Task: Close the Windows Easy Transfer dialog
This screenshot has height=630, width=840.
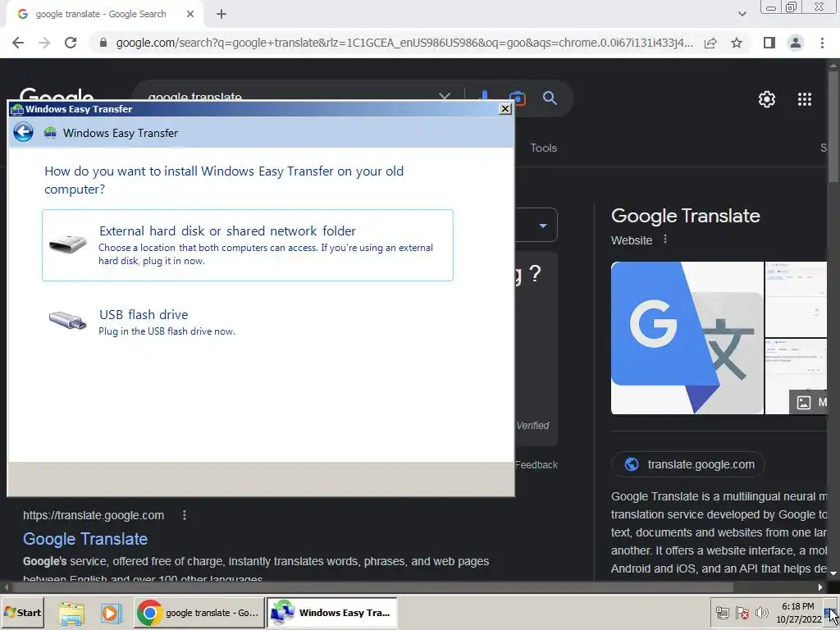Action: [x=504, y=109]
